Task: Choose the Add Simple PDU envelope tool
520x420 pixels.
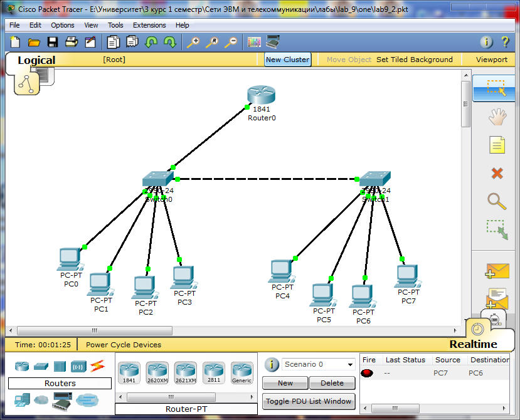Action: coord(496,271)
